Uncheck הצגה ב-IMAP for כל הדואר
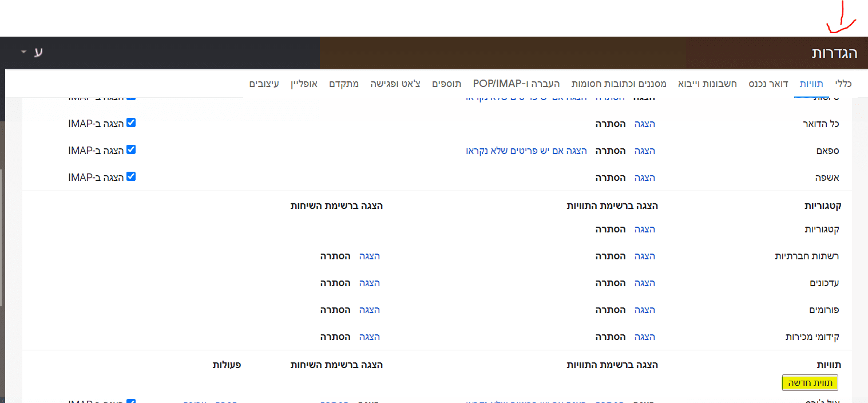Viewport: 868px width, 403px height. click(132, 123)
